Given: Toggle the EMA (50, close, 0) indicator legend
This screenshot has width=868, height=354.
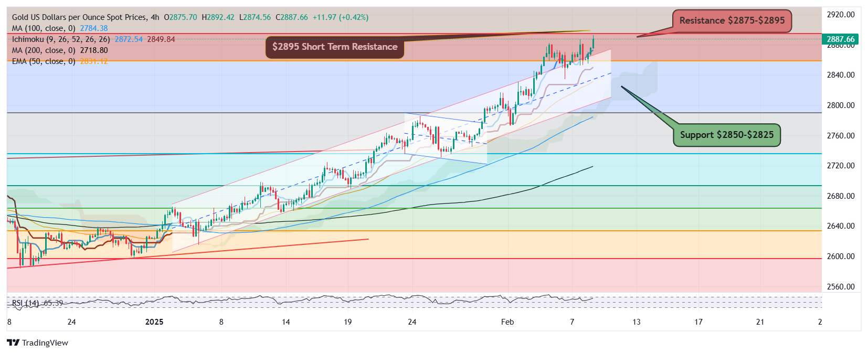Looking at the screenshot, I should point(44,61).
